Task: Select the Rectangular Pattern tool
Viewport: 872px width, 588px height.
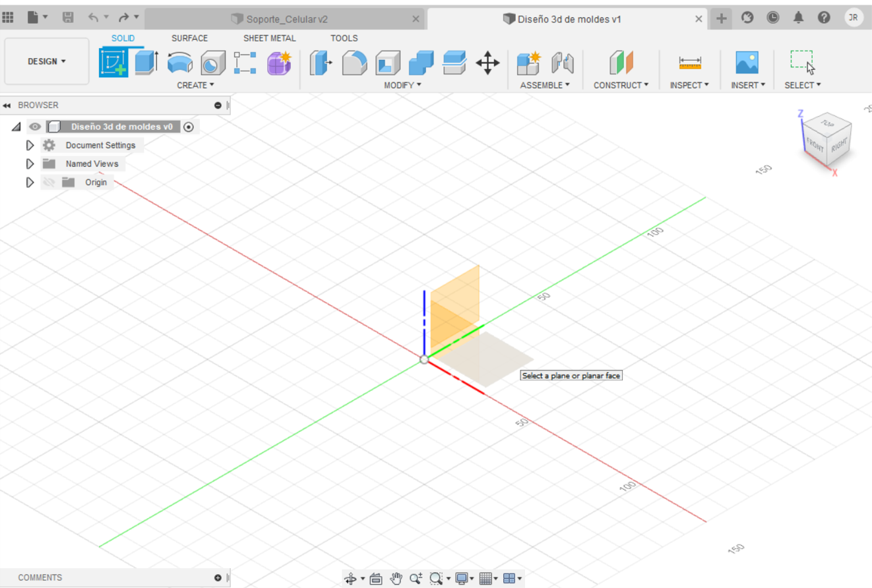Action: tap(245, 63)
